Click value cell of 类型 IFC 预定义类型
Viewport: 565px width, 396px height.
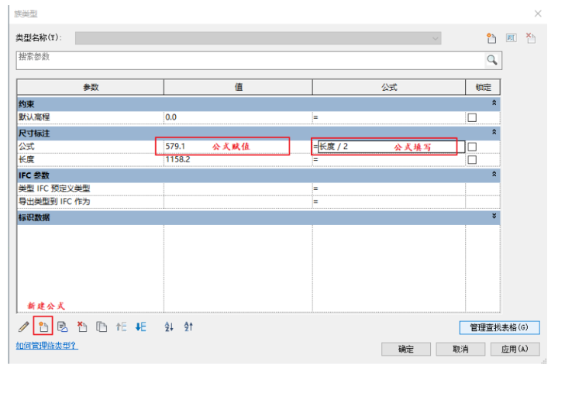(x=238, y=188)
